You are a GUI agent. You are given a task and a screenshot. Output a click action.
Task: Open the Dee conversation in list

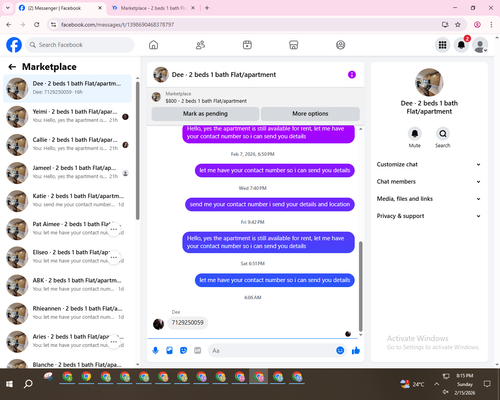pos(67,88)
